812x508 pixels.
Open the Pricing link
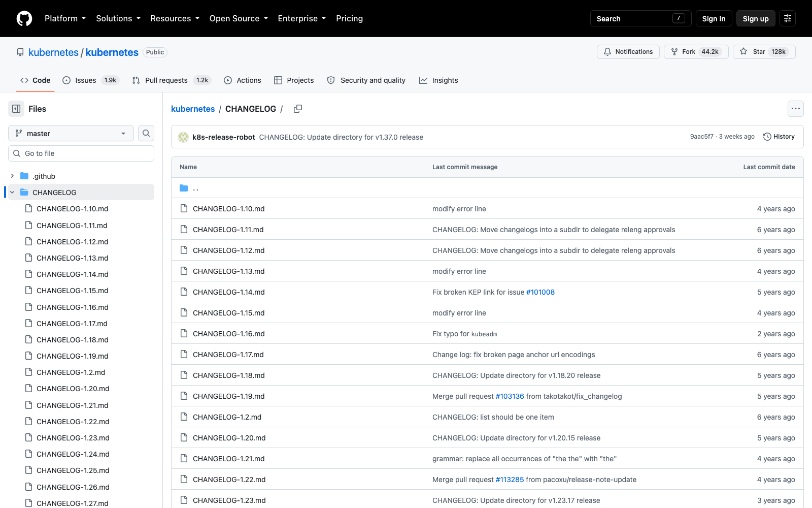(x=349, y=18)
